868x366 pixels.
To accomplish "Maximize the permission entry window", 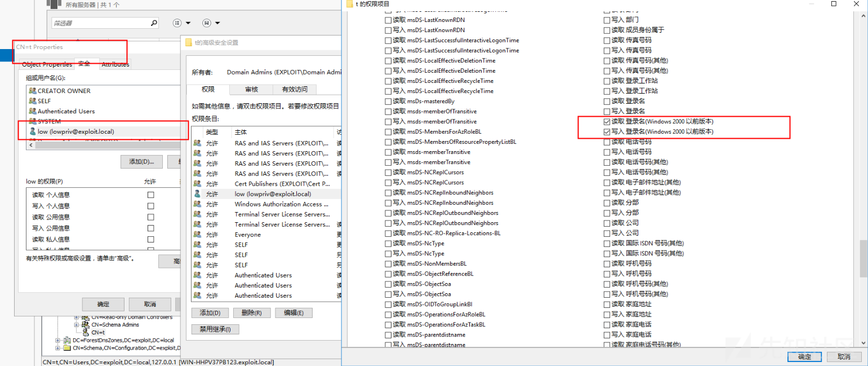I will (834, 4).
